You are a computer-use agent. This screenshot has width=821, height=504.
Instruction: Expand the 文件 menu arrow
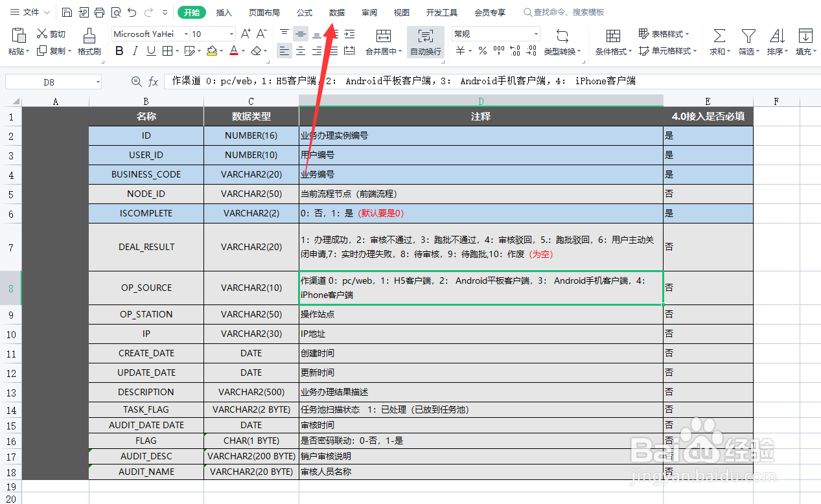47,12
